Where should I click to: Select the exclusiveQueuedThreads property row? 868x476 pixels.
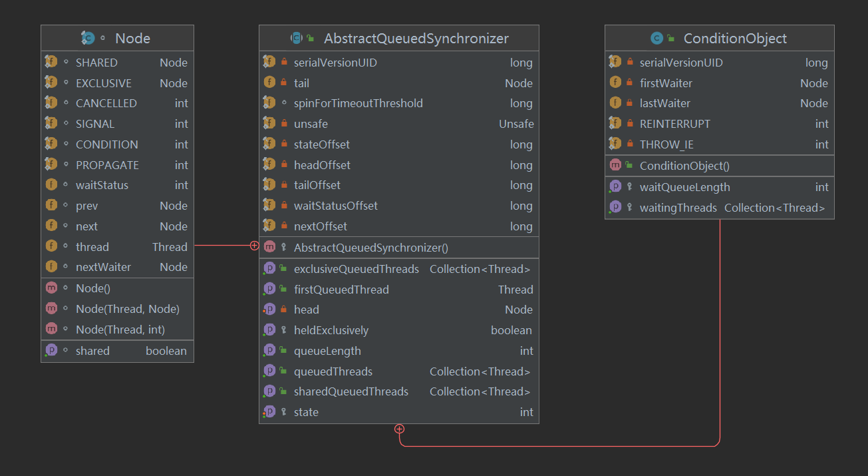[357, 269]
